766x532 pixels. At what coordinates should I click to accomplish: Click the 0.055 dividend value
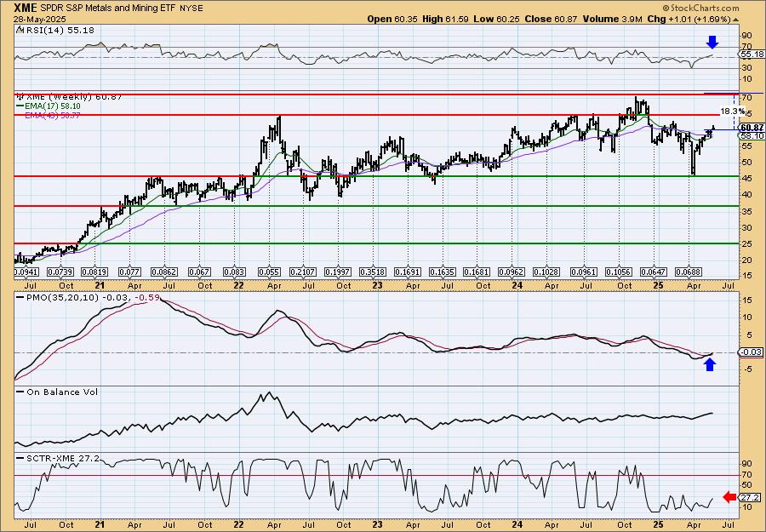pyautogui.click(x=269, y=272)
